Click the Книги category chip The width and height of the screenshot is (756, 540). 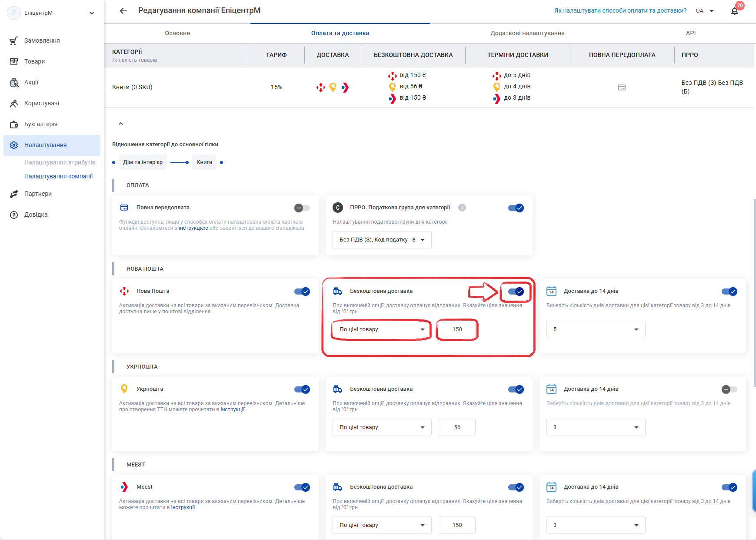tap(204, 162)
